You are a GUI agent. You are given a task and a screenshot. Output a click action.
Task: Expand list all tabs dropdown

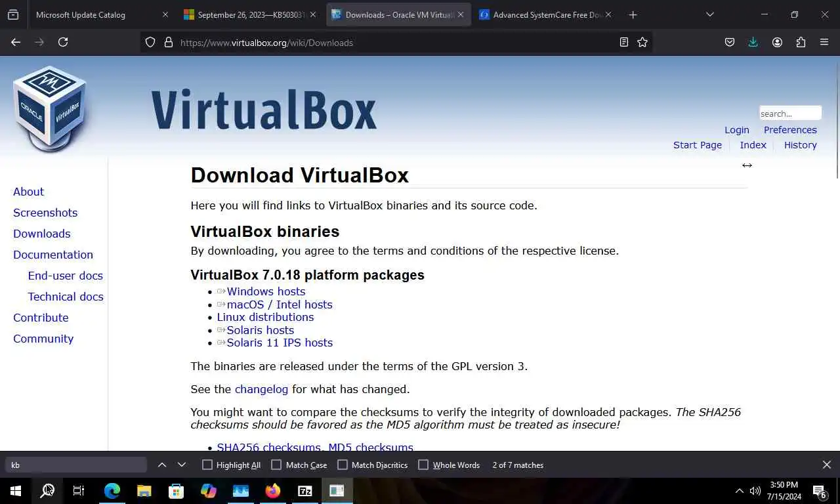(x=709, y=14)
